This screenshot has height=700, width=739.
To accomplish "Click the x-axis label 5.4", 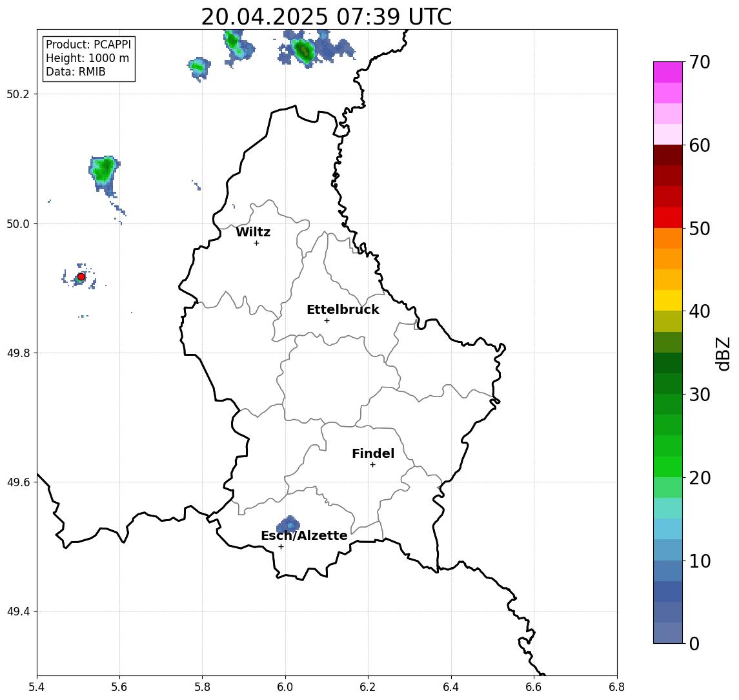I will tap(37, 687).
